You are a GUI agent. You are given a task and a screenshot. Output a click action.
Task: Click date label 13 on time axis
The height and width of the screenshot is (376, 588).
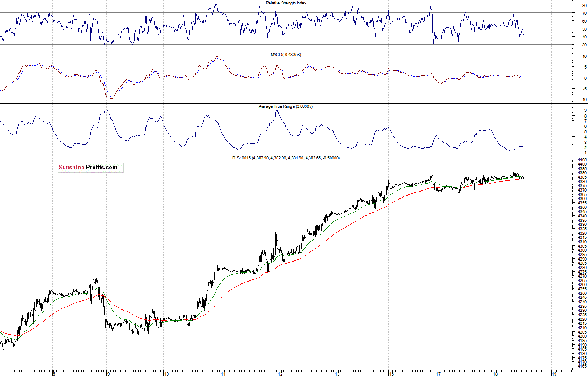[x=337, y=374]
